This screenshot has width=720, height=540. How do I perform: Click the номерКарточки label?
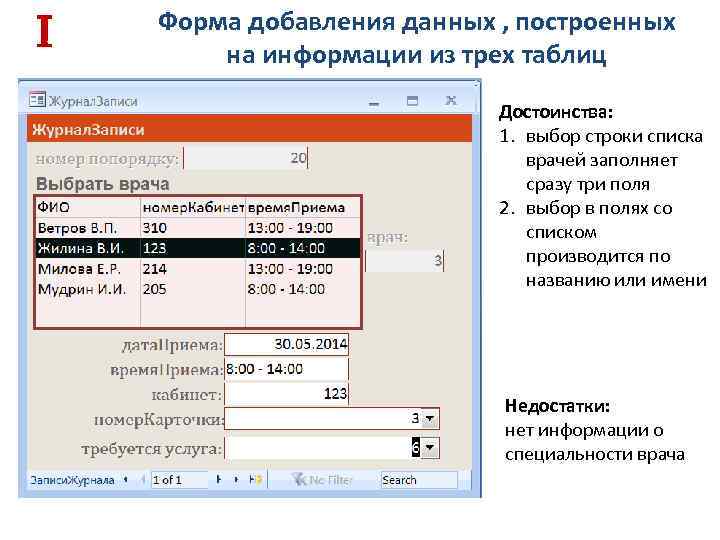point(159,420)
